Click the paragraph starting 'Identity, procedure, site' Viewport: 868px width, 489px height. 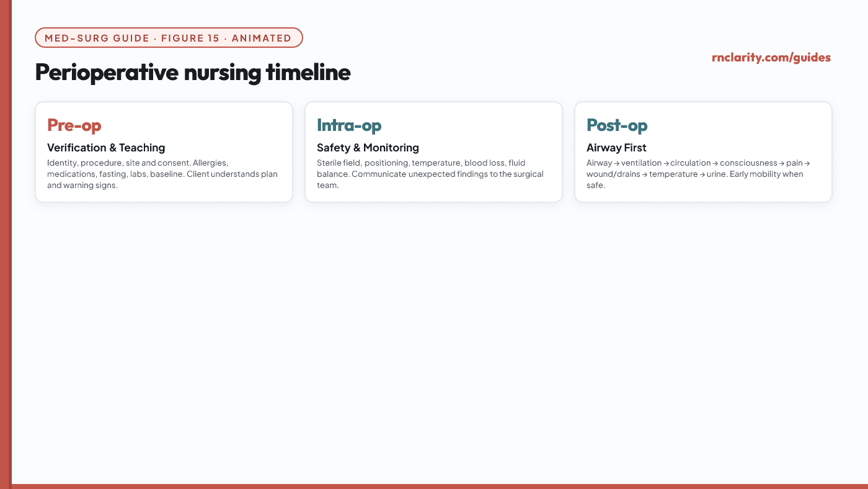pyautogui.click(x=162, y=174)
